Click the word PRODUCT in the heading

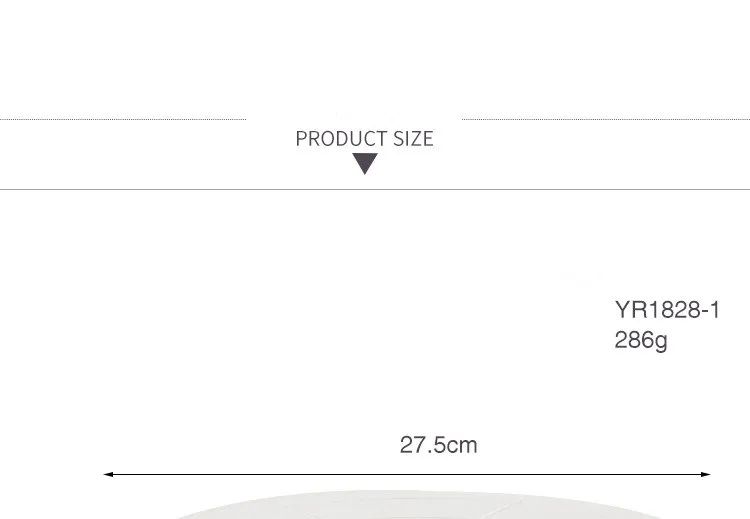pos(341,139)
